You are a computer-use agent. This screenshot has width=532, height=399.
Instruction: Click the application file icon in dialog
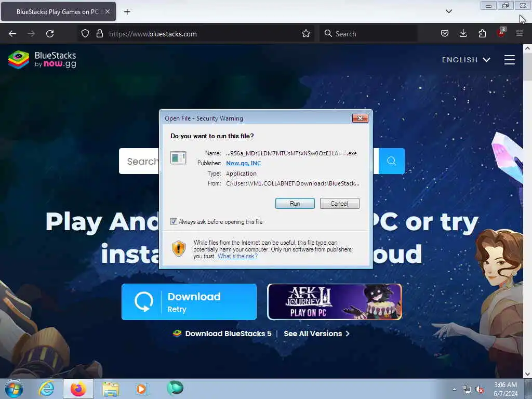pos(178,158)
